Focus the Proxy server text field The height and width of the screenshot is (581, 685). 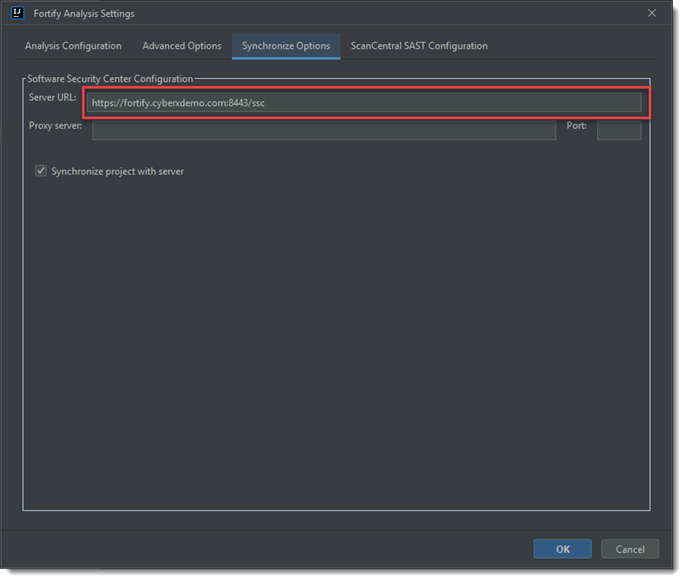(324, 130)
